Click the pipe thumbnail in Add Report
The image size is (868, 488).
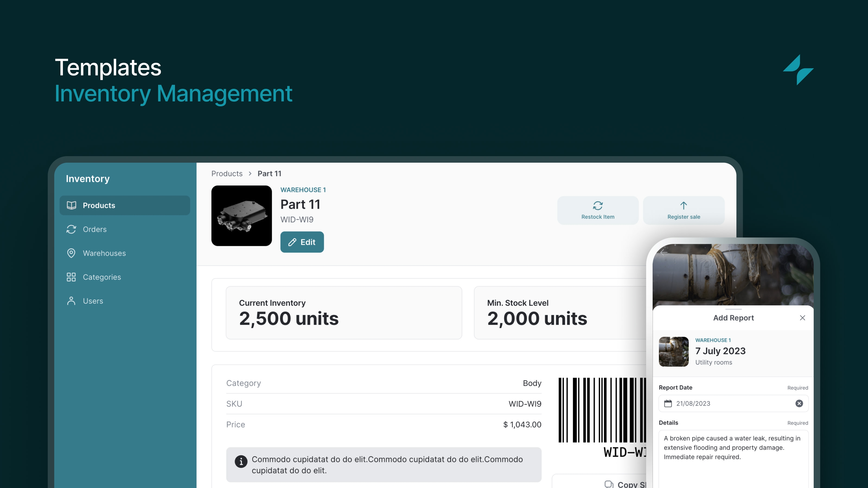coord(674,352)
